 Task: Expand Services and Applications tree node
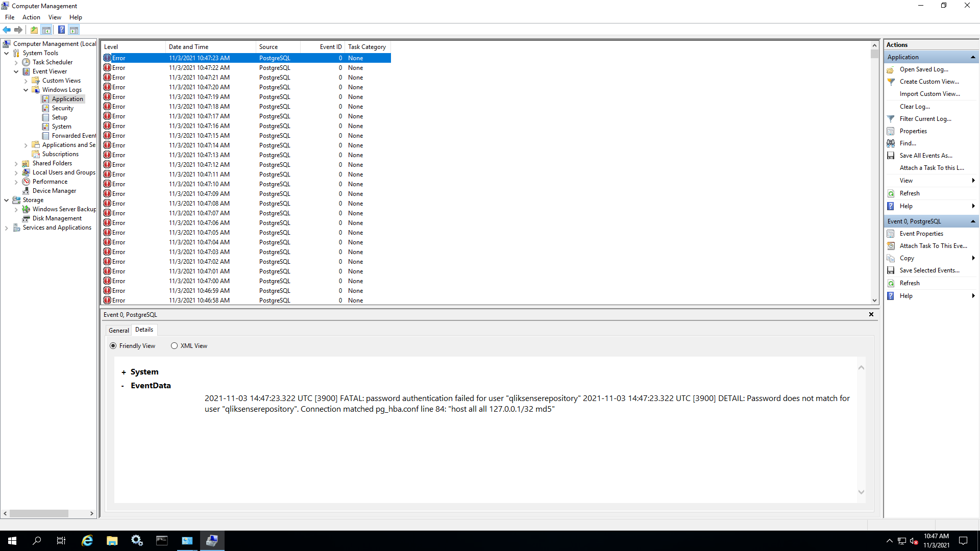click(7, 228)
